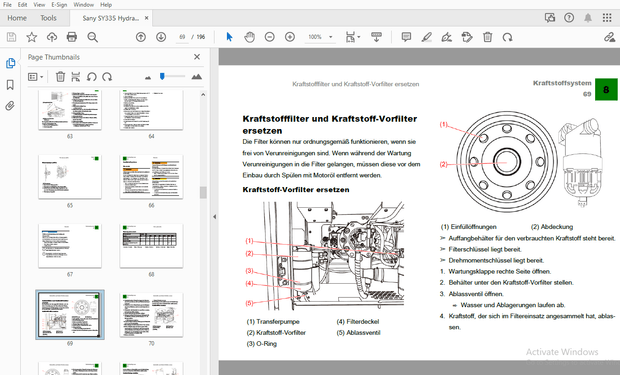Activate the Hand pan tool

250,37
